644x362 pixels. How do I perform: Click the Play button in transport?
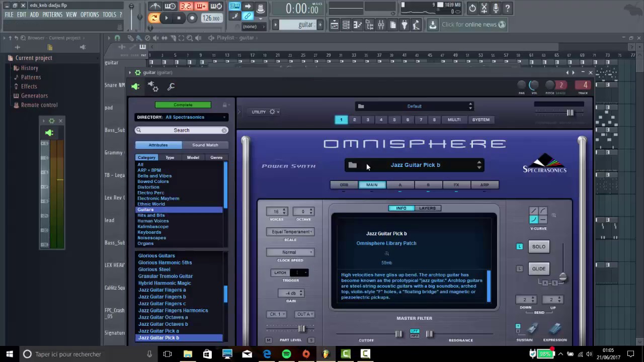click(167, 18)
